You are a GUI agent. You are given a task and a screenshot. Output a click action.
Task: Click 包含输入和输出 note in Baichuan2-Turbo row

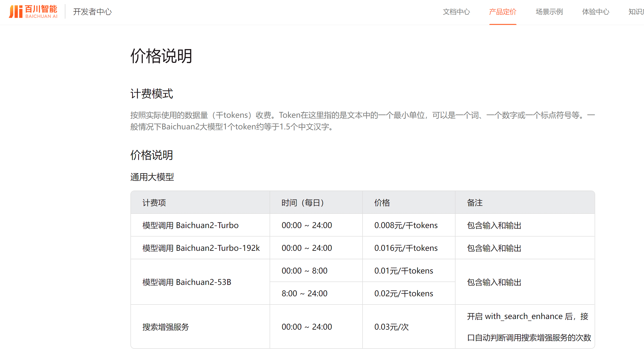pos(494,225)
